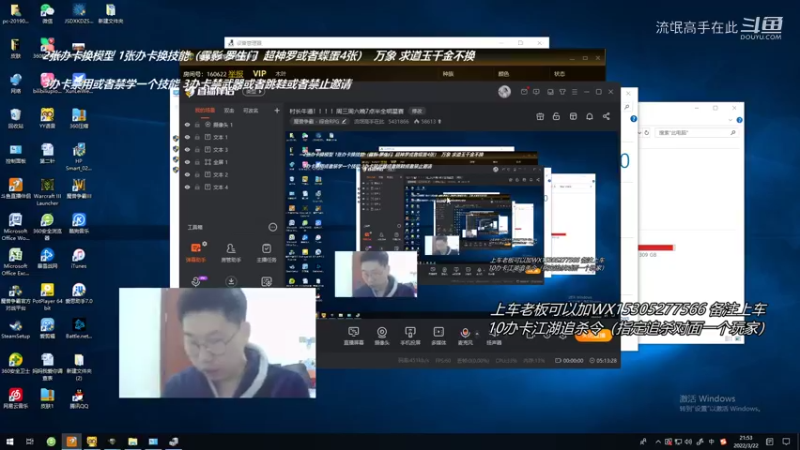This screenshot has width=800, height=450.
Task: Toggle the 麦克风 microphone
Action: (x=465, y=336)
